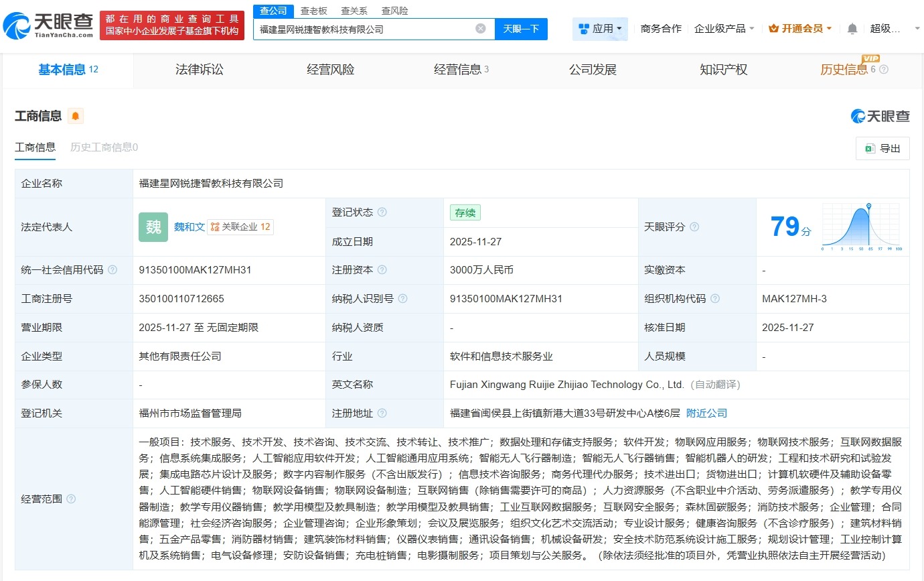This screenshot has height=581, width=924.
Task: Expand the 应用 dropdown menu
Action: pos(602,28)
